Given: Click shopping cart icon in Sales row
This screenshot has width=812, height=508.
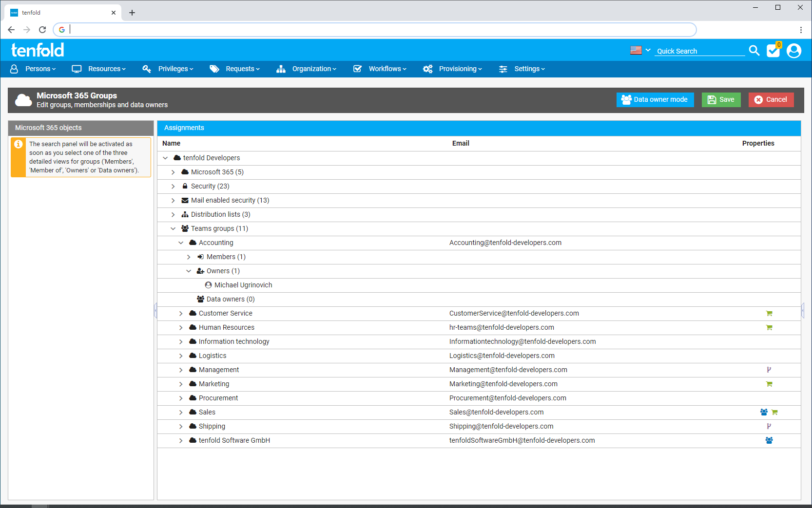Looking at the screenshot, I should tap(774, 412).
